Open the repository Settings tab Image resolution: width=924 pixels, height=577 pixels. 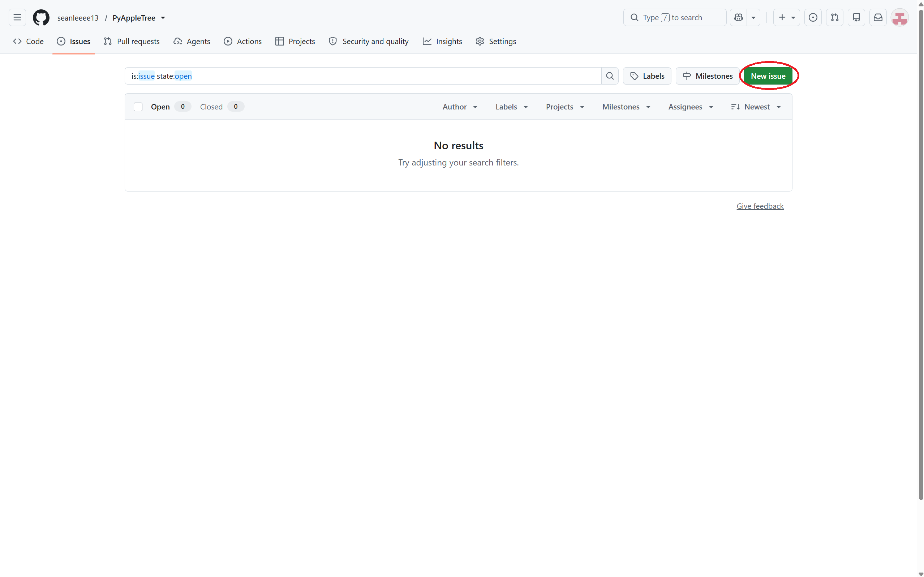[496, 41]
